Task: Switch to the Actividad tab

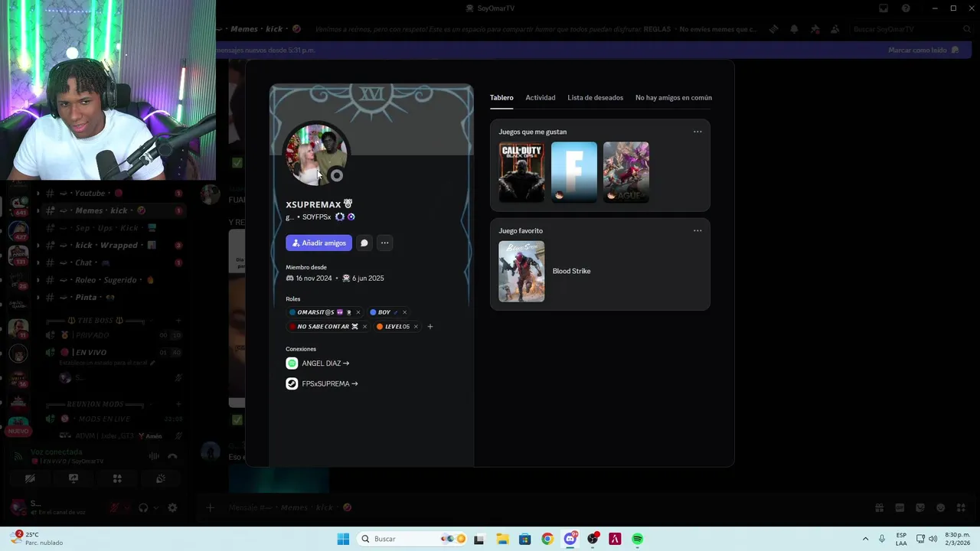Action: [541, 98]
